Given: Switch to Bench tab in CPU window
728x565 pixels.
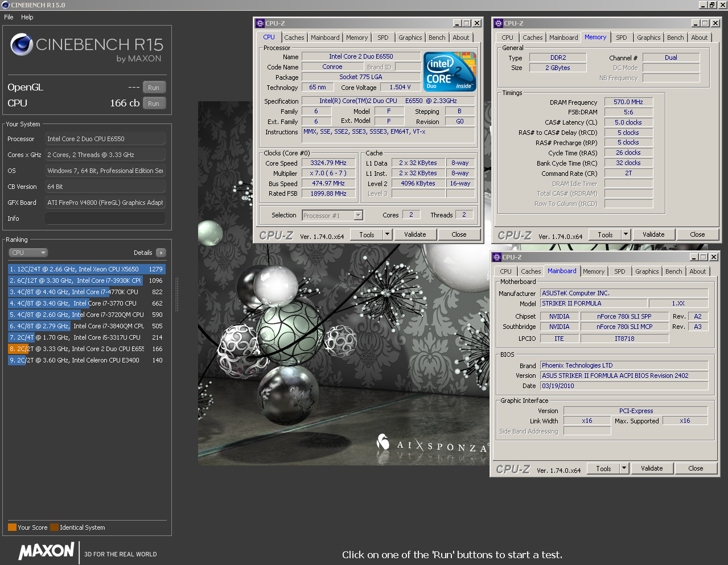Looking at the screenshot, I should coord(437,38).
